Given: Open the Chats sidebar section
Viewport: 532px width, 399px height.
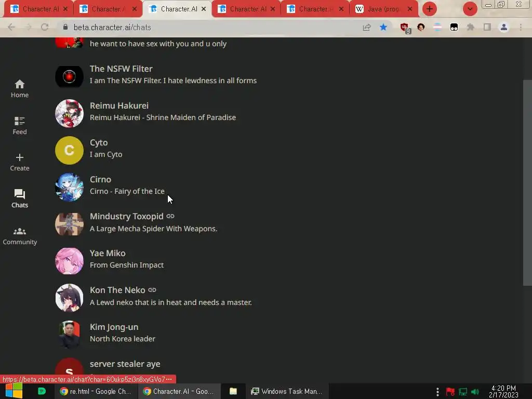Looking at the screenshot, I should point(20,198).
